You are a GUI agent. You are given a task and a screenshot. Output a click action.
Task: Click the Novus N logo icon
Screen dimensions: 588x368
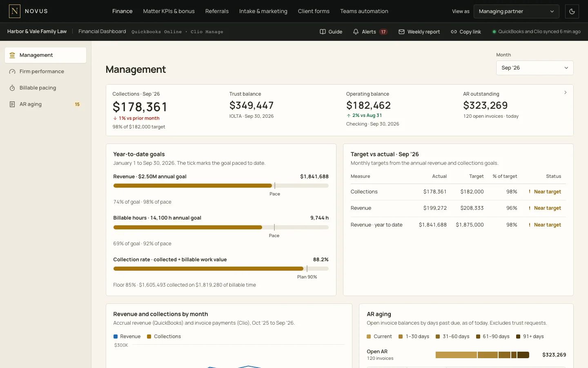[x=15, y=11]
